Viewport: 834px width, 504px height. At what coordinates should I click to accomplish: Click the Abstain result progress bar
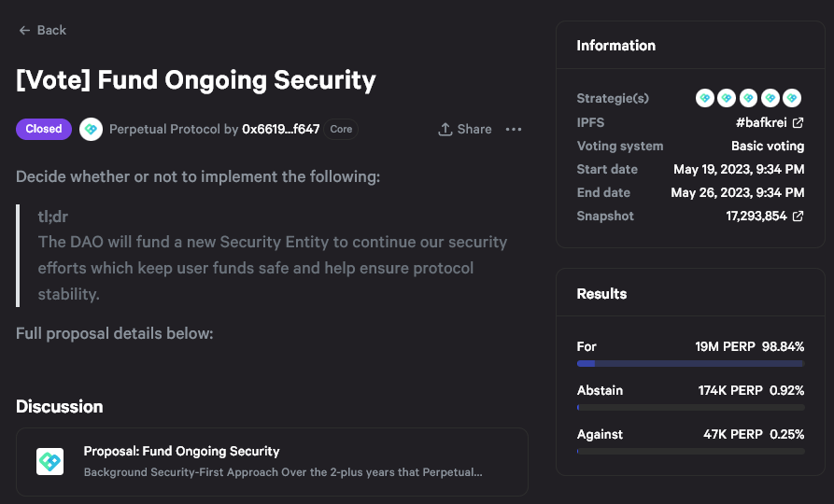pos(690,407)
